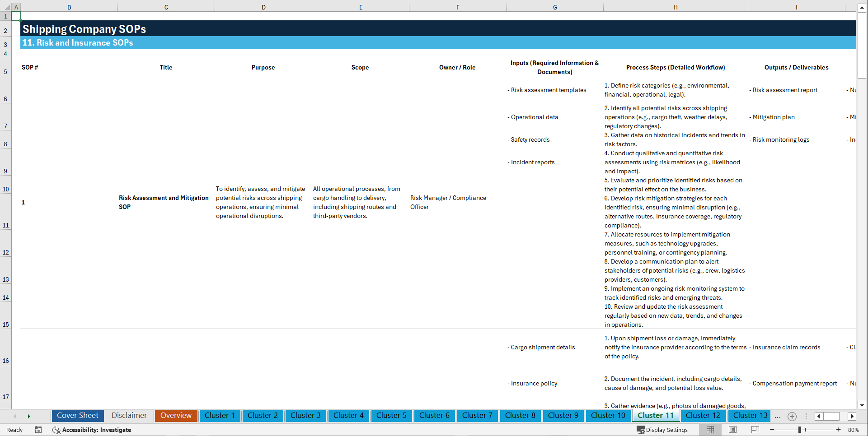This screenshot has height=436, width=868.
Task: Reveal hidden sheets via the ellipsis button
Action: coord(778,416)
